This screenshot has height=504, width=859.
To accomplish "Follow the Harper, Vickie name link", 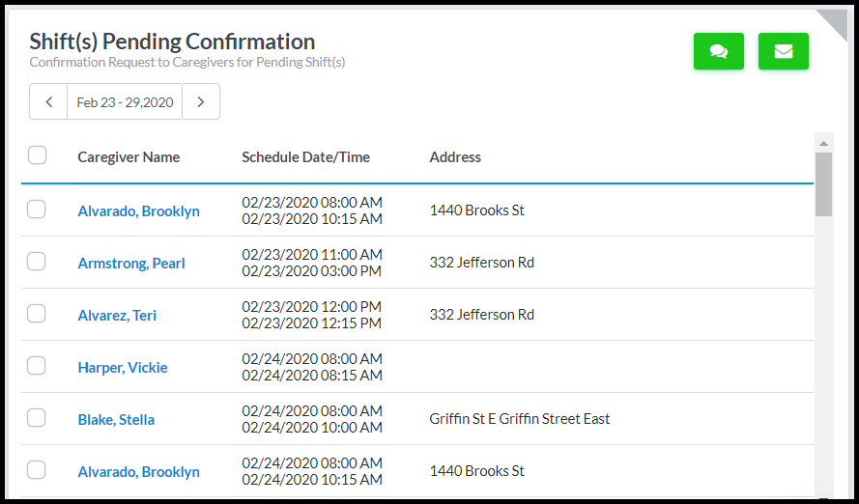I will [123, 368].
